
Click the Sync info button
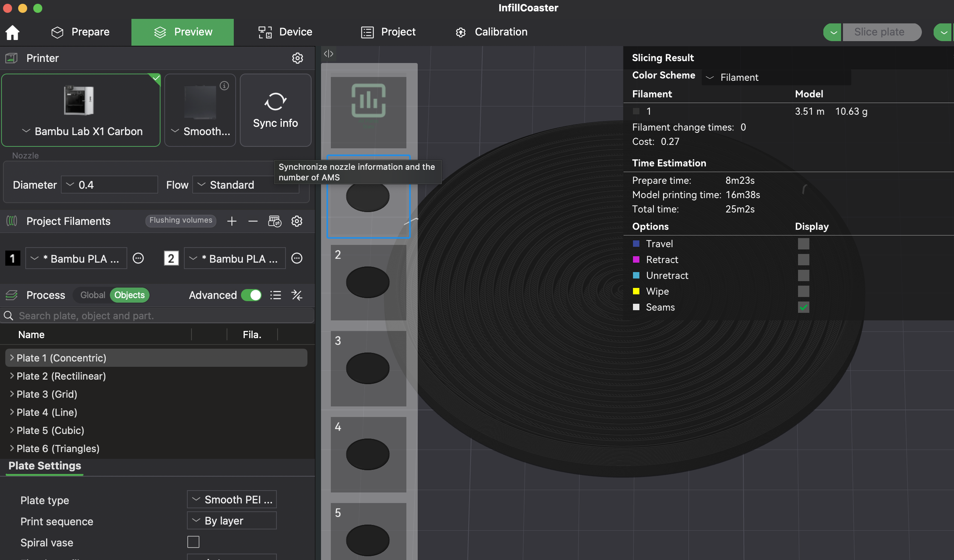tap(275, 110)
